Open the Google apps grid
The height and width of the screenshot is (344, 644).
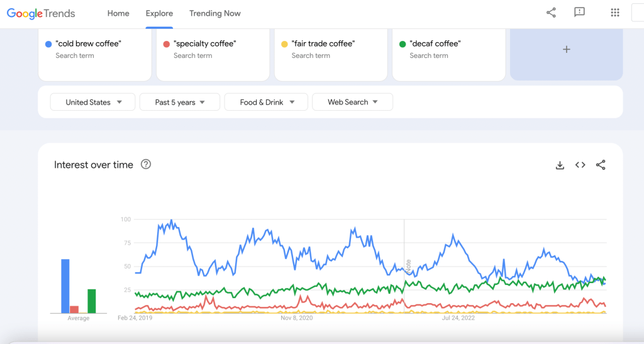pyautogui.click(x=615, y=13)
